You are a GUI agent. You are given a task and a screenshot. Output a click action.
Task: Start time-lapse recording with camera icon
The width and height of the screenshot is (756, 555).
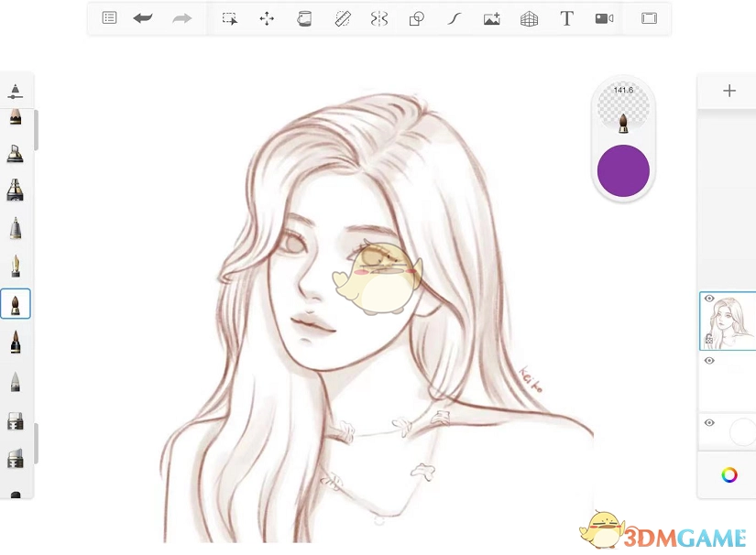(x=604, y=18)
